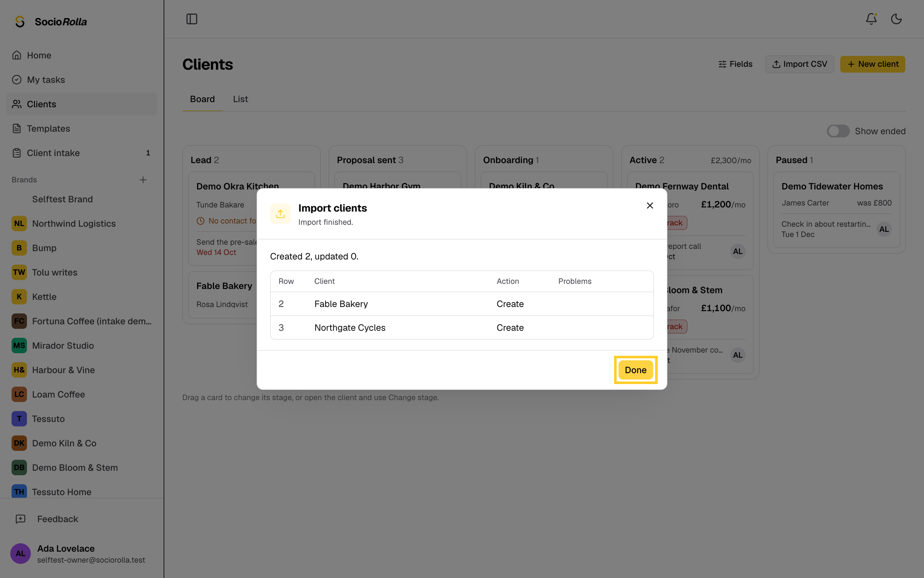This screenshot has height=578, width=924.
Task: Open the Feedback link
Action: [82, 519]
